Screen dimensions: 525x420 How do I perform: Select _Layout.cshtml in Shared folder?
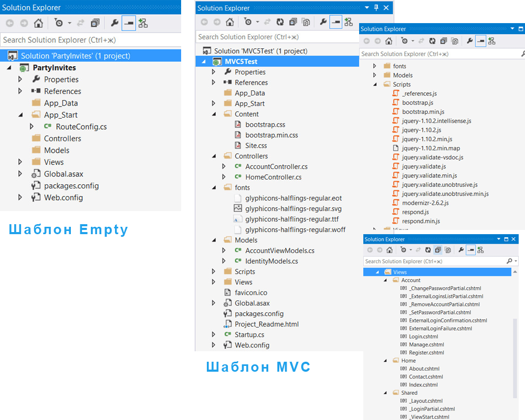click(426, 401)
